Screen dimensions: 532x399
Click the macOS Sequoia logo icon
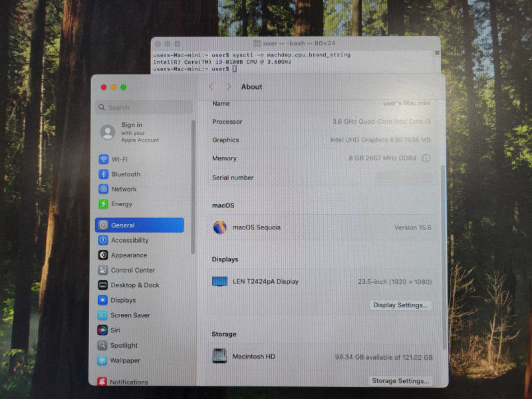pos(220,227)
